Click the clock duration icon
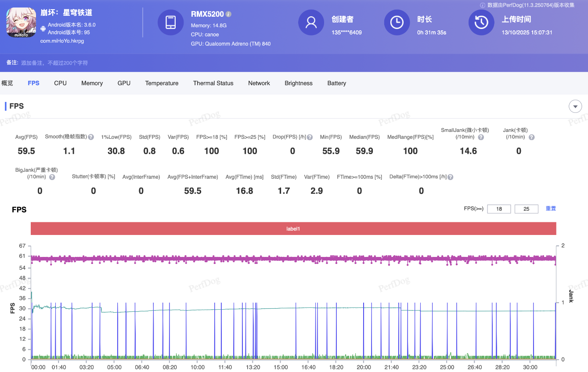This screenshot has width=588, height=372. [x=397, y=22]
